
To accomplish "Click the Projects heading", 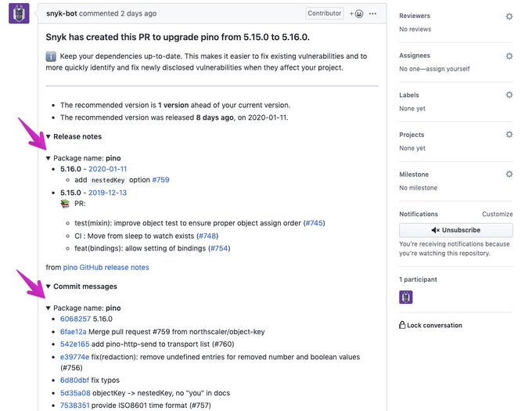I will (x=412, y=135).
